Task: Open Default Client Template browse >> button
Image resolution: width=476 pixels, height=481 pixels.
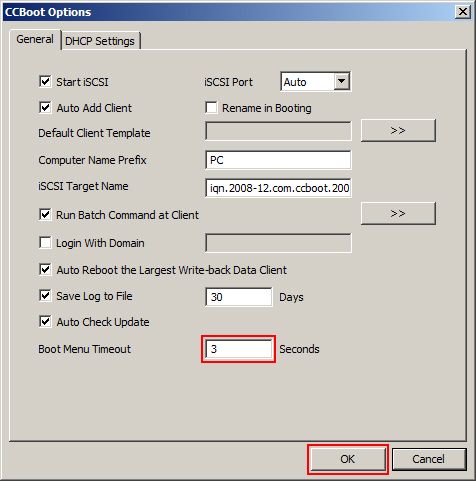Action: pyautogui.click(x=398, y=130)
